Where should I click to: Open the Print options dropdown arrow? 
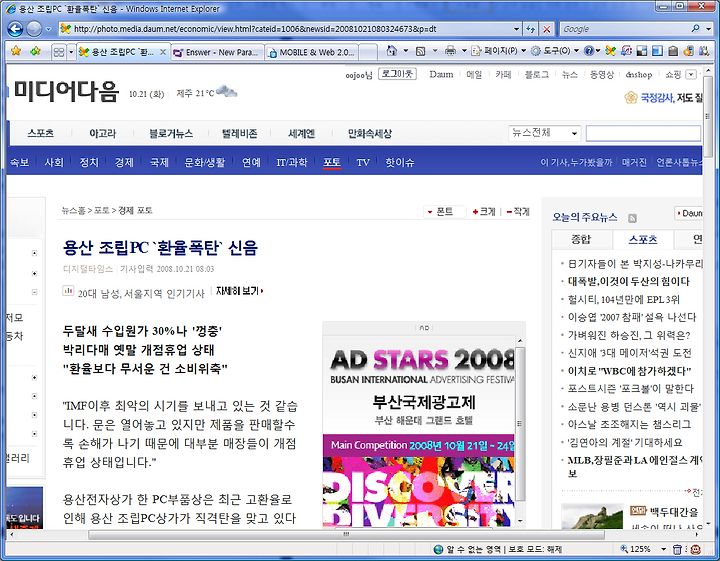pyautogui.click(x=464, y=51)
